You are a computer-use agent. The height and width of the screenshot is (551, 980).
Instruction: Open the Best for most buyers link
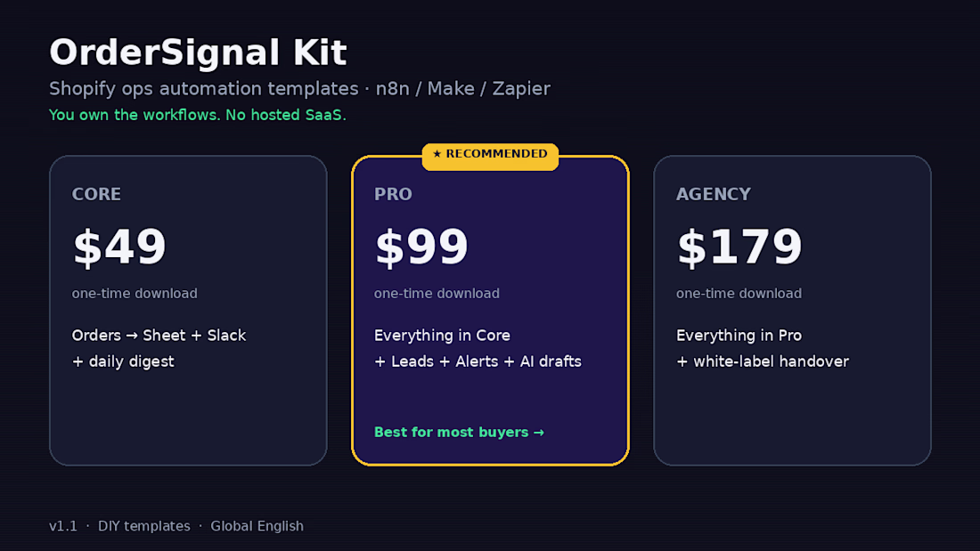(459, 433)
